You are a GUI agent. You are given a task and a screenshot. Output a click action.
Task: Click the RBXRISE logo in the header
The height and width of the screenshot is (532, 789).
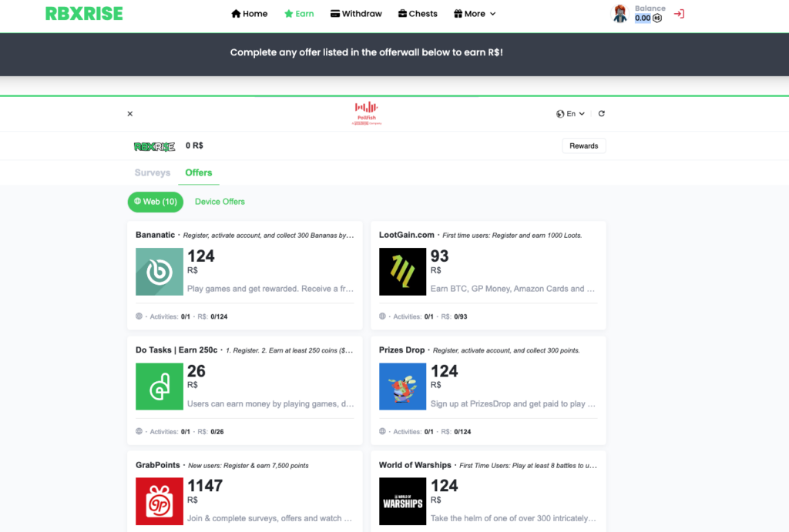tap(84, 14)
